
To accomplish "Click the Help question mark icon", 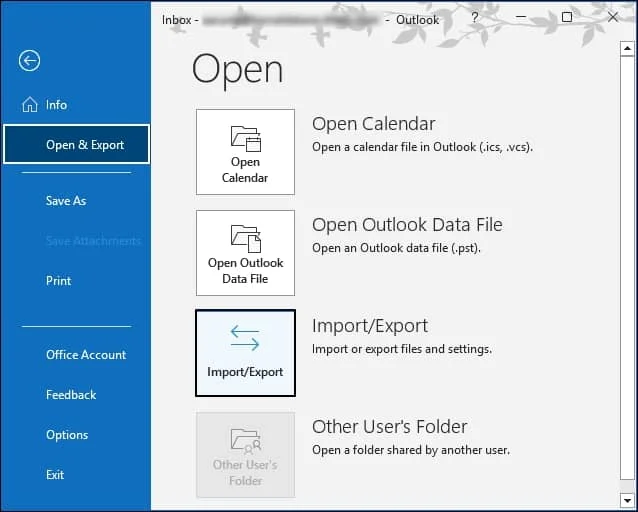I will point(474,18).
